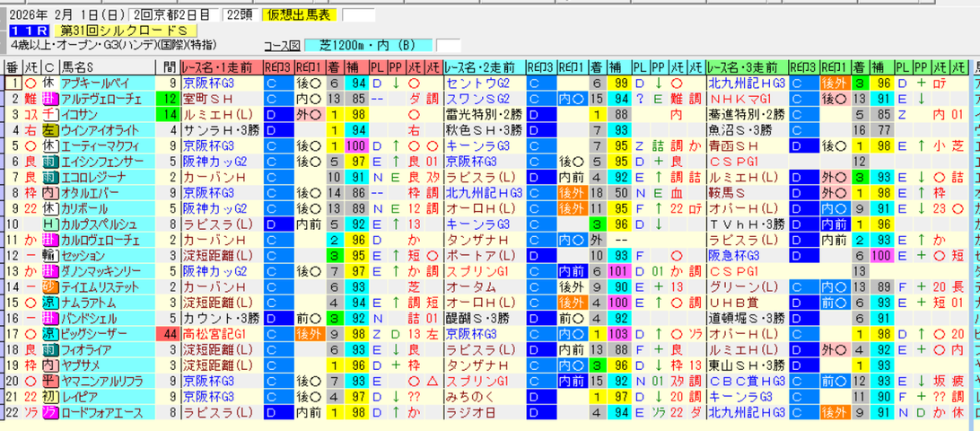Click the 千 badge beside イコサン

pyautogui.click(x=49, y=114)
